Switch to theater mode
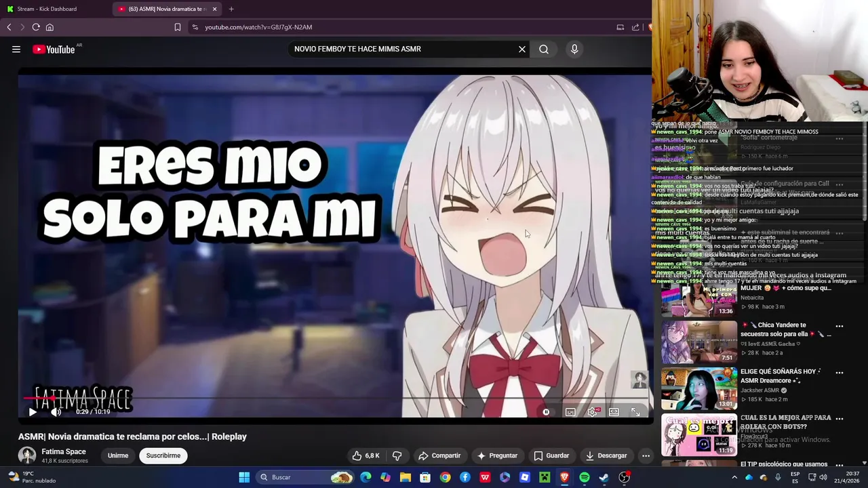The height and width of the screenshot is (488, 868). [614, 411]
